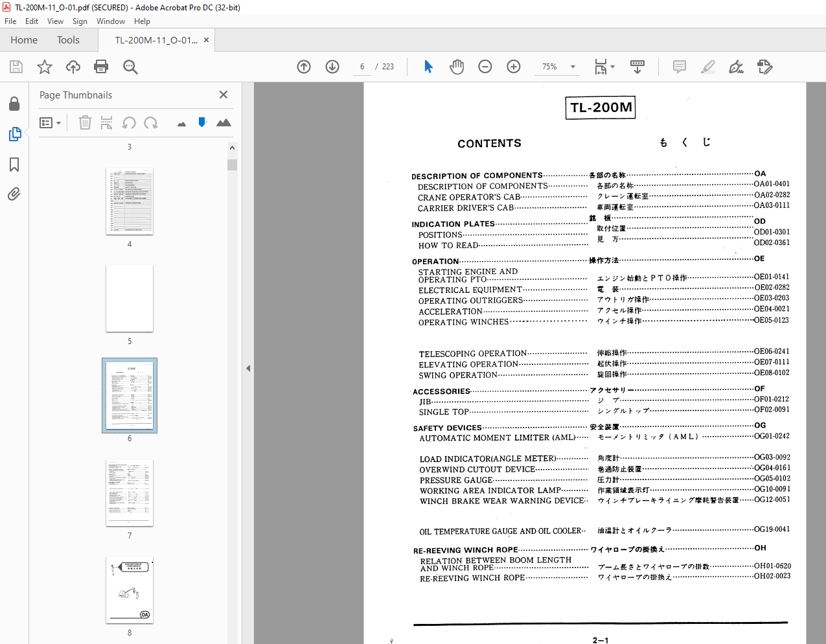Screen dimensions: 826x644
Task: Set current page number field
Action: [362, 67]
